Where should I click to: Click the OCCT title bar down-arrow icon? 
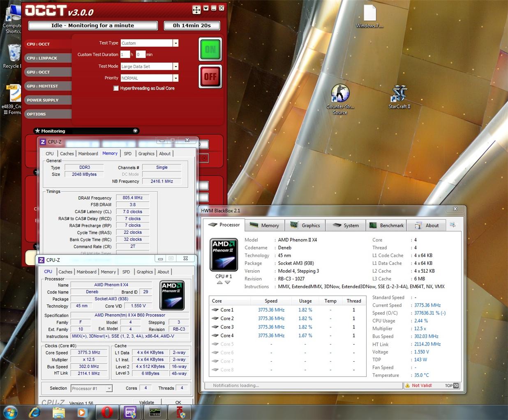pyautogui.click(x=206, y=8)
